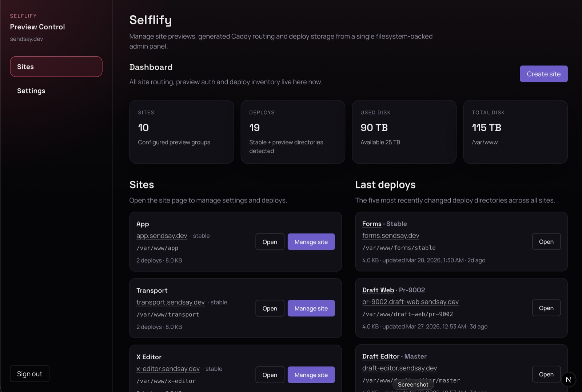Viewport: 582px width, 392px height.
Task: Open the transport.sendsay.dev link
Action: (170, 302)
